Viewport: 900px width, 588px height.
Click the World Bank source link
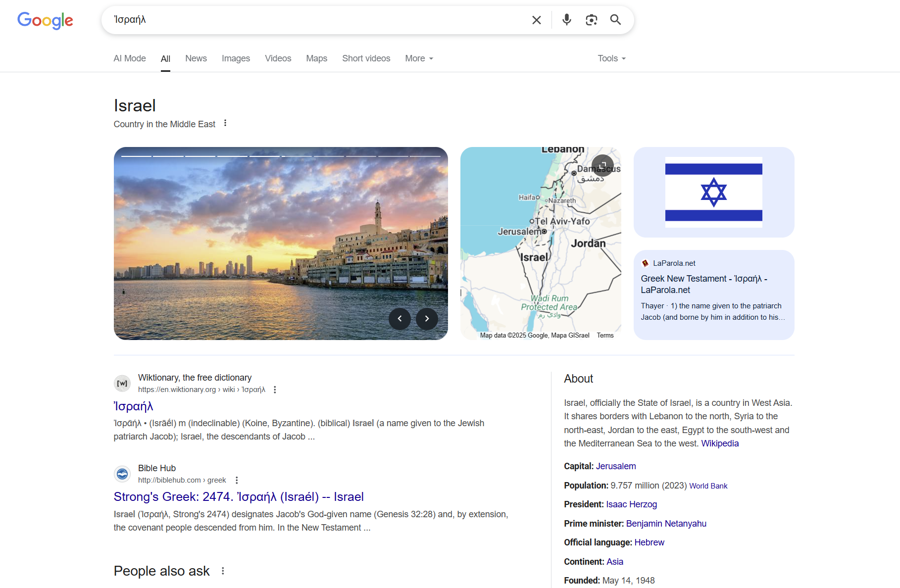pos(708,486)
